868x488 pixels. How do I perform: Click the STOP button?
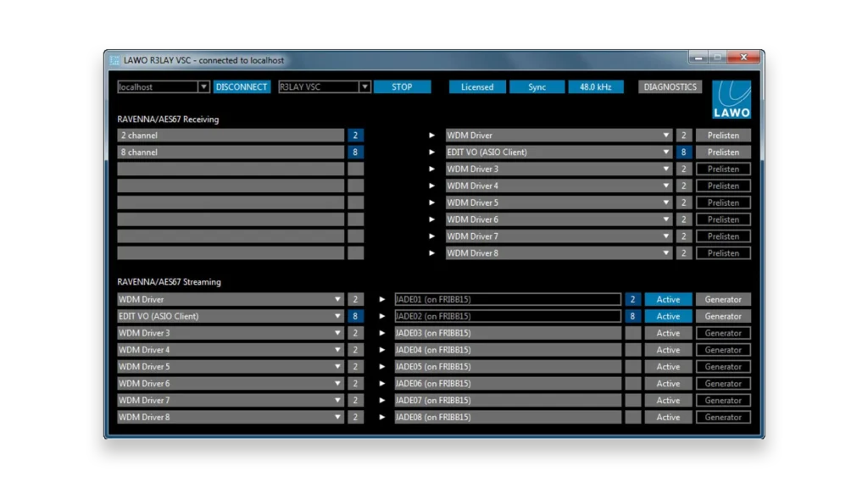tap(402, 87)
